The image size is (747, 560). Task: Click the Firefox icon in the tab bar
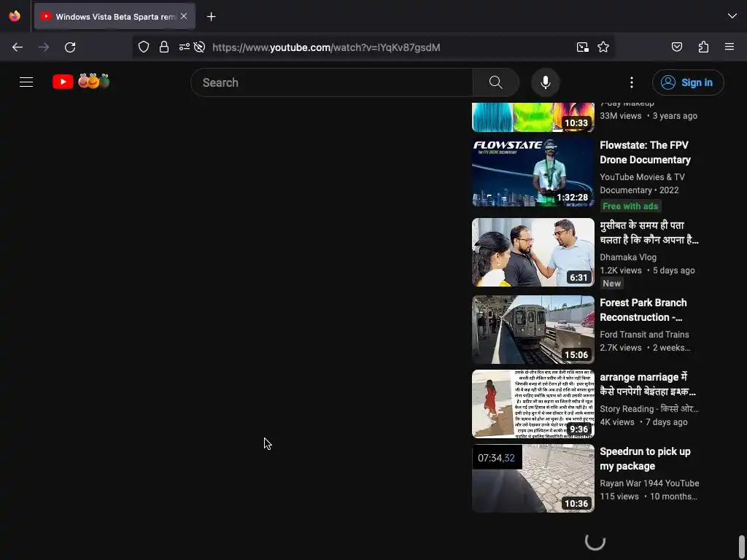point(15,16)
